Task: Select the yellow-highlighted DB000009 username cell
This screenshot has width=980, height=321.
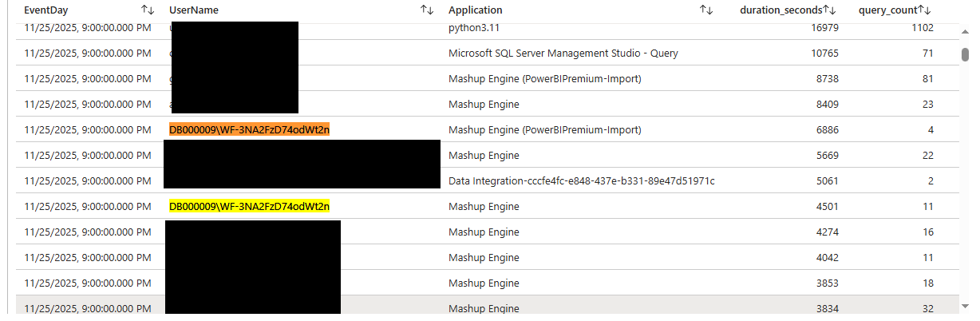Action: 249,207
